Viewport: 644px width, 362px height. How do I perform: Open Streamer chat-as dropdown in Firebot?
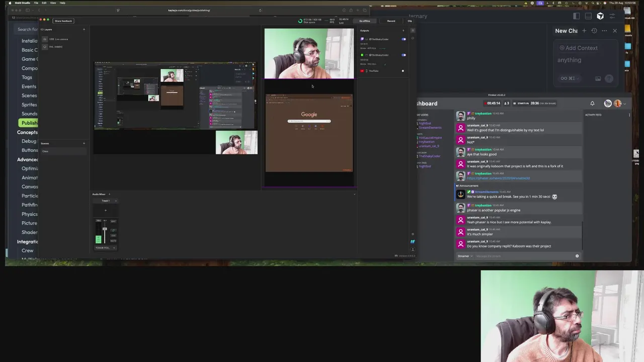(x=465, y=256)
